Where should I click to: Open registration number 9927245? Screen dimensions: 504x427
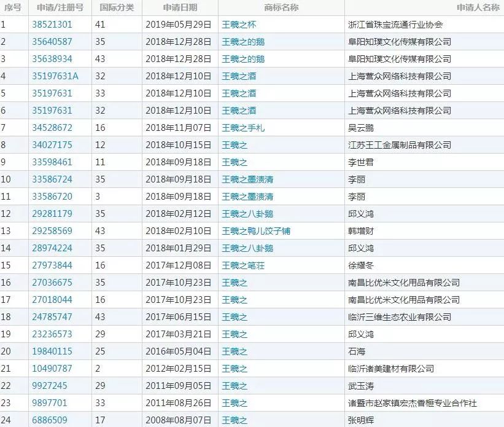click(50, 386)
